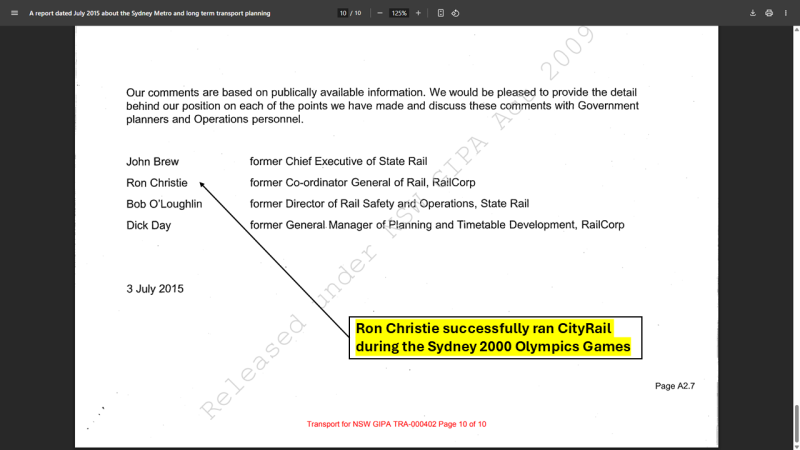800x450 pixels.
Task: Select the current page number field
Action: [343, 13]
